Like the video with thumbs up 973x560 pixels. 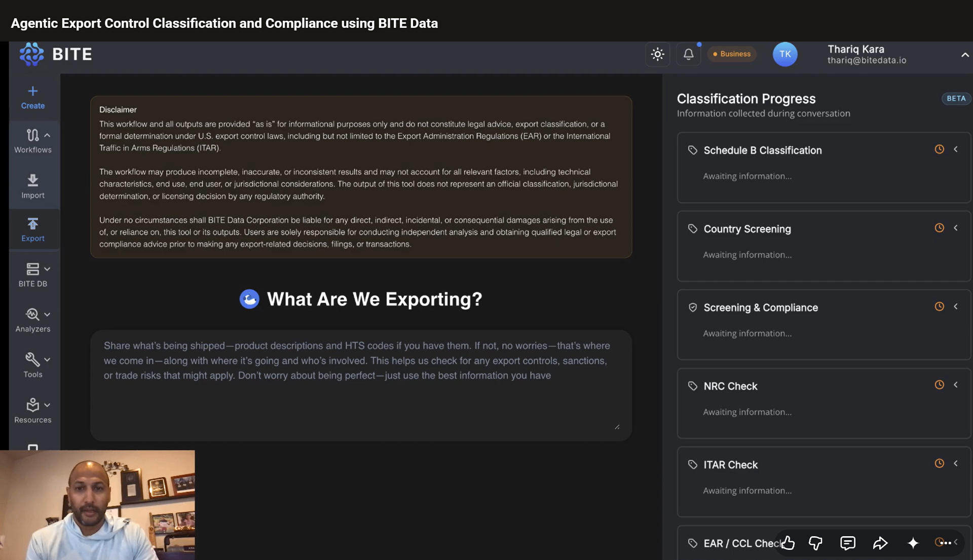(x=788, y=543)
